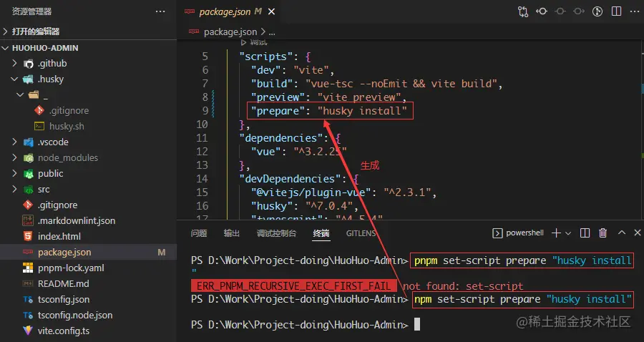Image resolution: width=644 pixels, height=342 pixels.
Task: Go to next change icon
Action: point(579,11)
